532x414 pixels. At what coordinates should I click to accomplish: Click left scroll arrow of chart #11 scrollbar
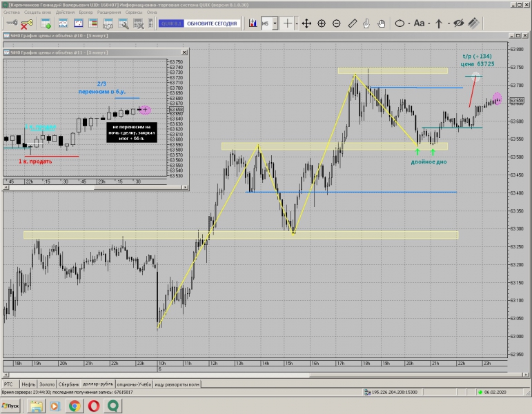pyautogui.click(x=6, y=187)
